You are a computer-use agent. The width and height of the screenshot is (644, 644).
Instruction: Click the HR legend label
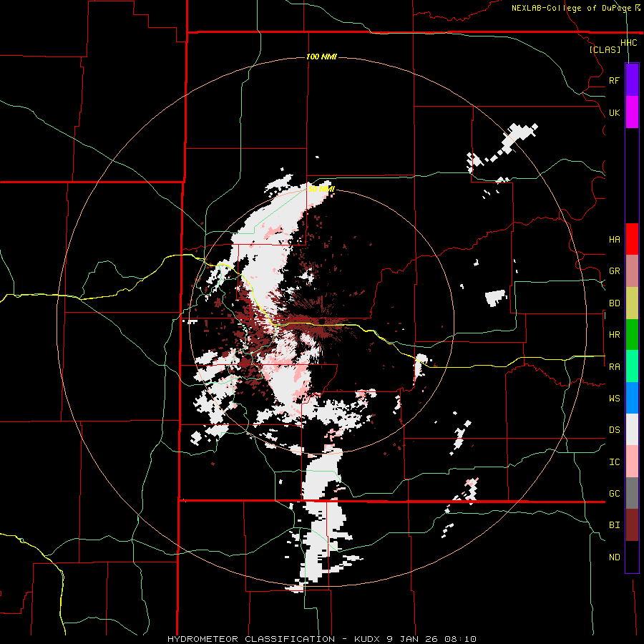614,335
